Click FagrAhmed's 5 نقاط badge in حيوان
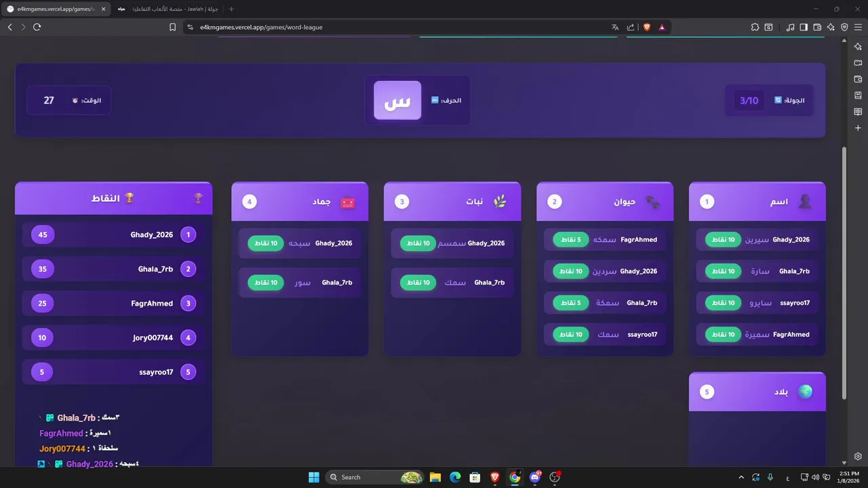The height and width of the screenshot is (488, 868). pos(571,240)
